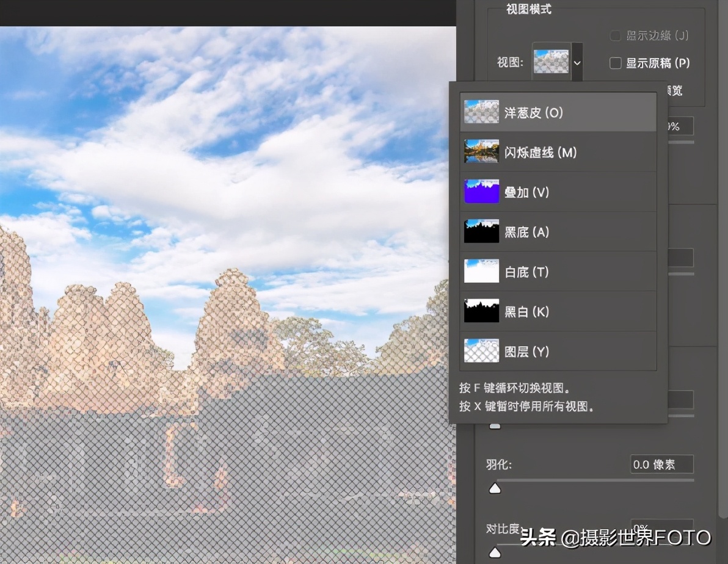Click the 对比度 contrast slider handle
Screen dimensions: 728x564
tap(495, 552)
